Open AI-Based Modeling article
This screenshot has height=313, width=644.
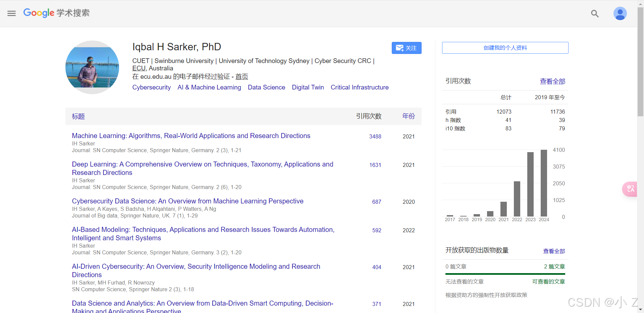[x=203, y=234]
